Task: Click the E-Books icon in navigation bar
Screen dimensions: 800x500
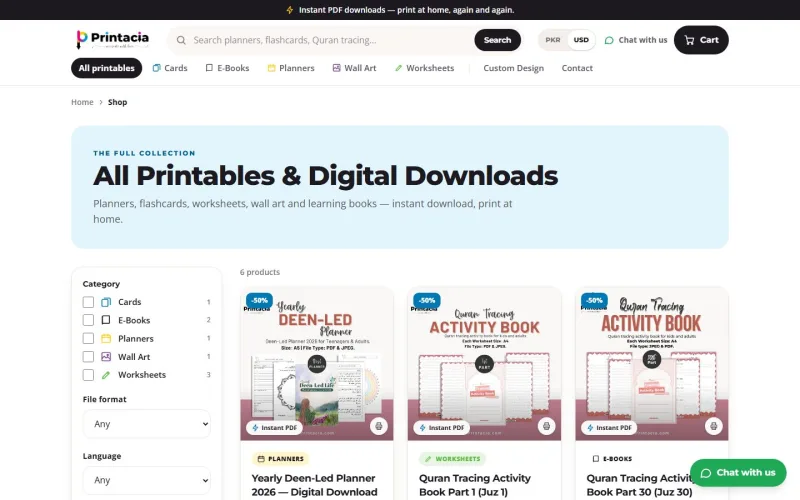Action: pyautogui.click(x=209, y=68)
